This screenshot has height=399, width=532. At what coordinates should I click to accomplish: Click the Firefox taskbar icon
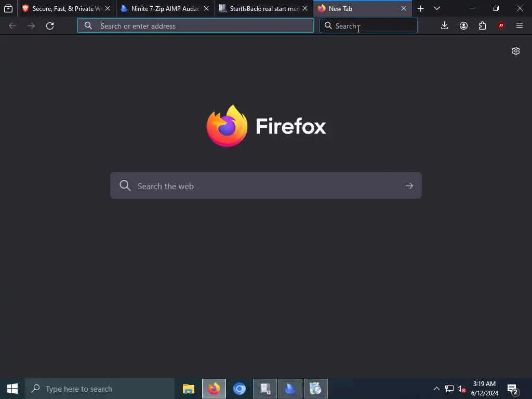[x=214, y=389]
